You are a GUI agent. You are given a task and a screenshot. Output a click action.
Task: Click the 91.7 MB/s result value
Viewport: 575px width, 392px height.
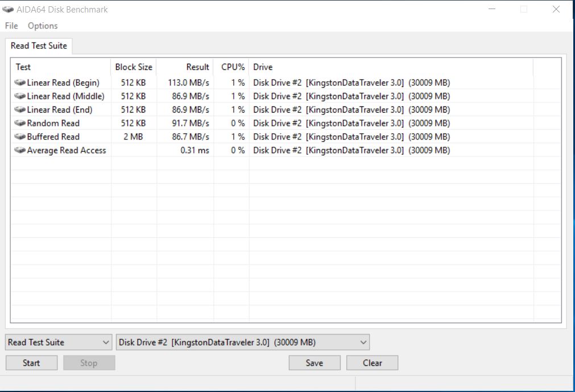pyautogui.click(x=191, y=123)
